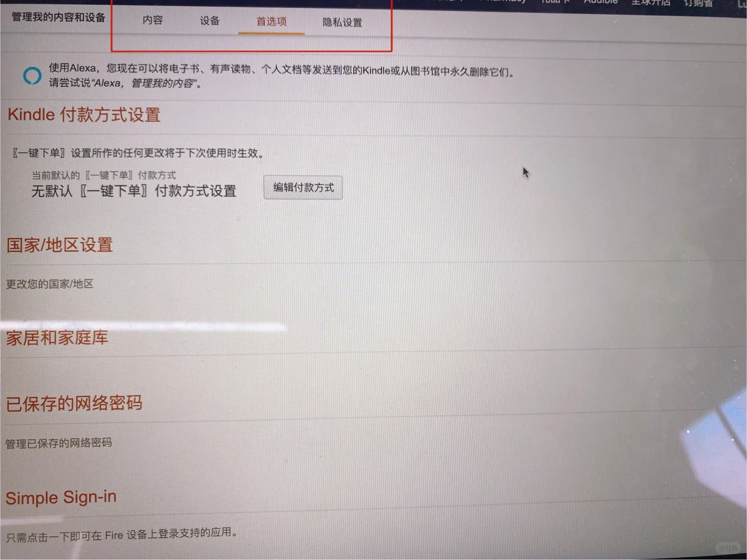This screenshot has width=747, height=560.
Task: Expand the 国家/地区设置 section
Action: click(x=60, y=245)
